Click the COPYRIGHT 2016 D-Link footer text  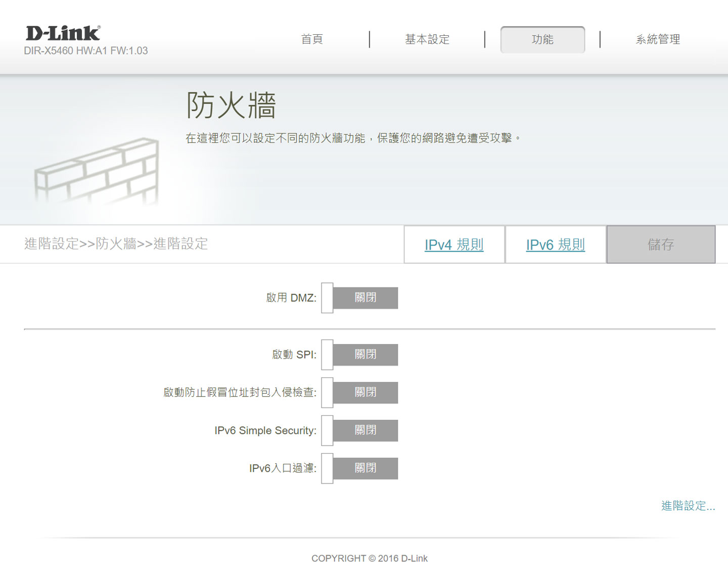tap(370, 558)
